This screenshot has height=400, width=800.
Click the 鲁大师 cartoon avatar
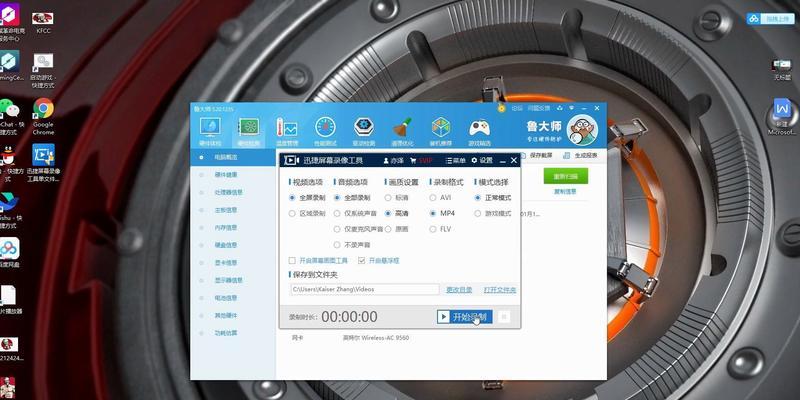pyautogui.click(x=582, y=130)
